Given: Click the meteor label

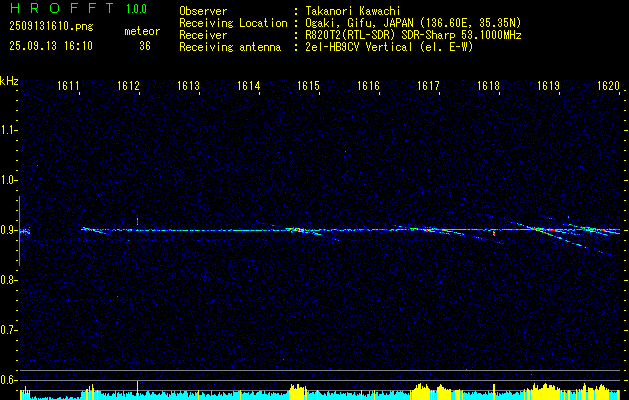Looking at the screenshot, I should point(142,31).
